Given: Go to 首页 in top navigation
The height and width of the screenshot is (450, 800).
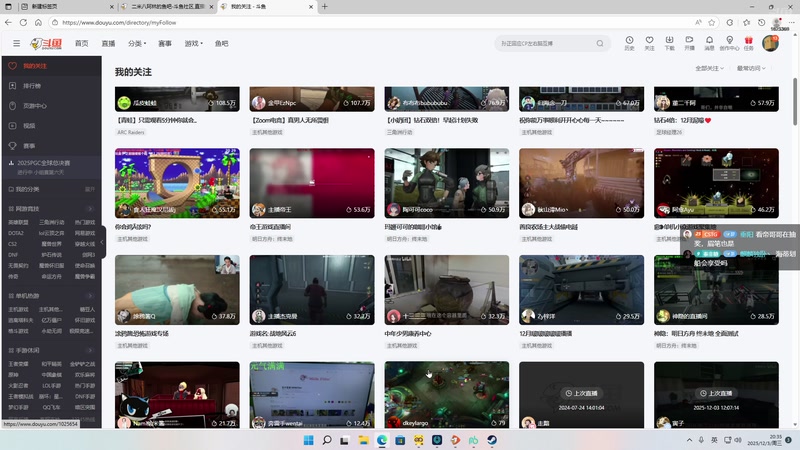Looking at the screenshot, I should tap(82, 43).
